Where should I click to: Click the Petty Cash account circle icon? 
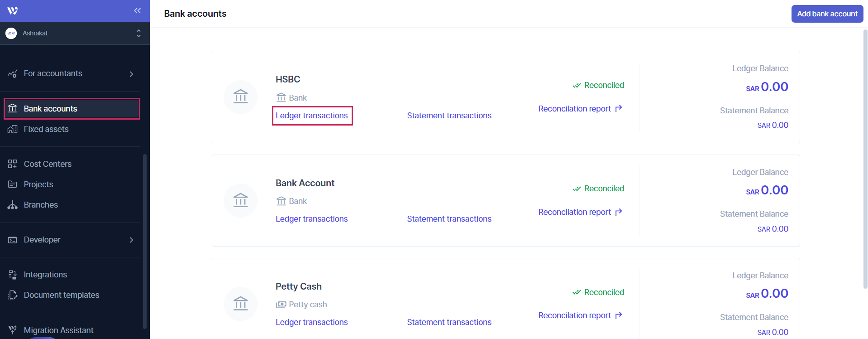240,304
